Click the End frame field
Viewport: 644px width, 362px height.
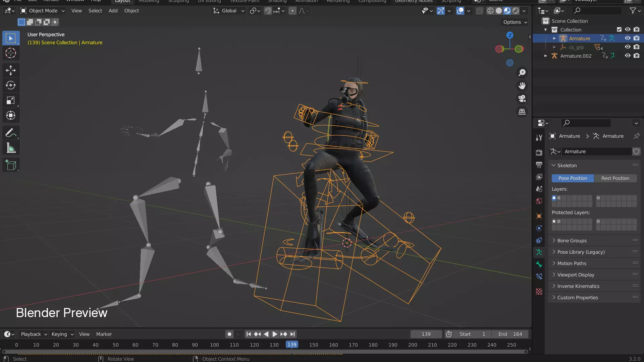coord(510,334)
